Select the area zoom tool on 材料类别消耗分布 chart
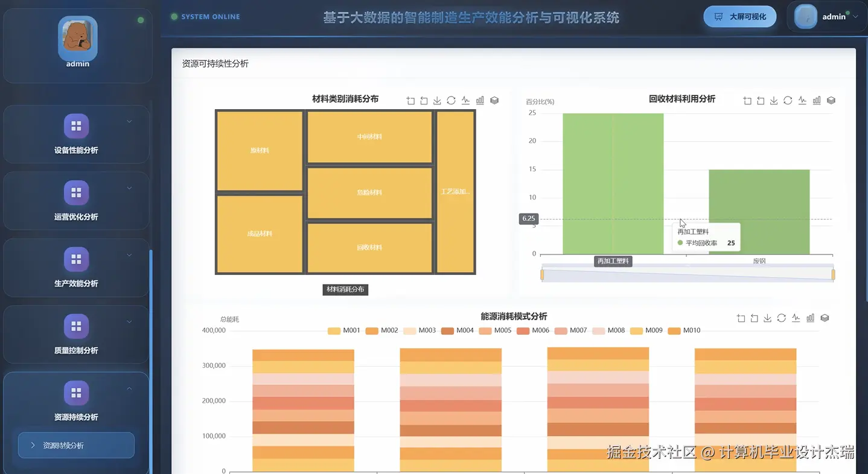This screenshot has width=868, height=474. point(410,100)
